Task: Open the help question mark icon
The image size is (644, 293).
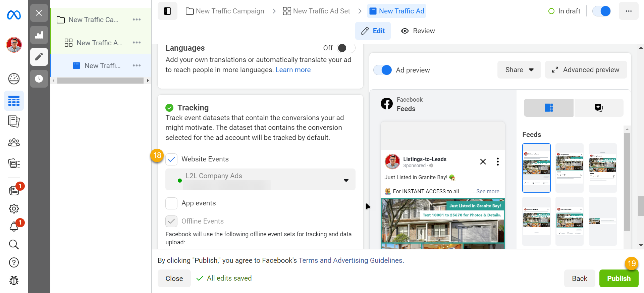Action: click(14, 262)
